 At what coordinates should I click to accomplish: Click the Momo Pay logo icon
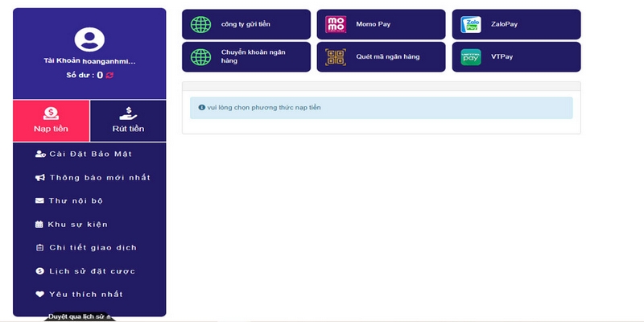(335, 24)
